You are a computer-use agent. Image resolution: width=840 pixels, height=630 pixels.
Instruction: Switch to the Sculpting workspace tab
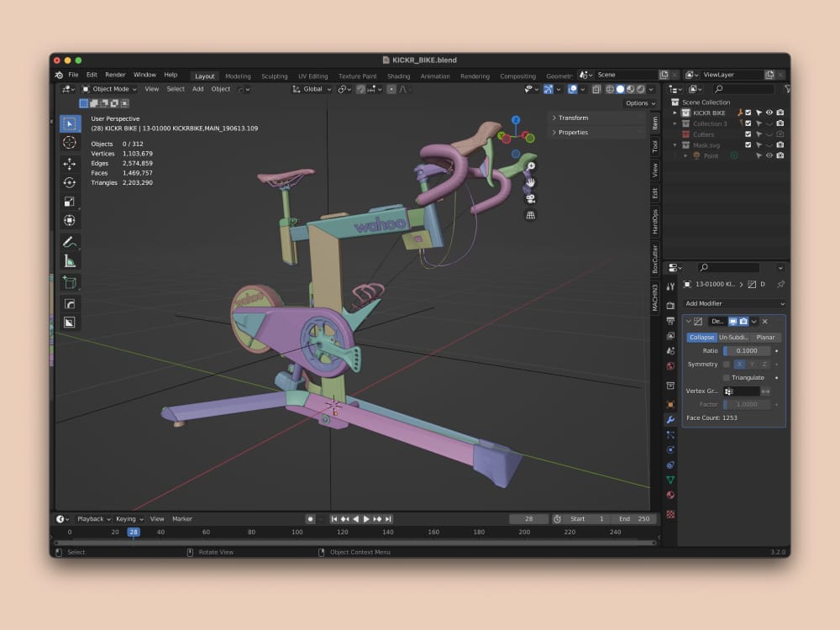275,76
